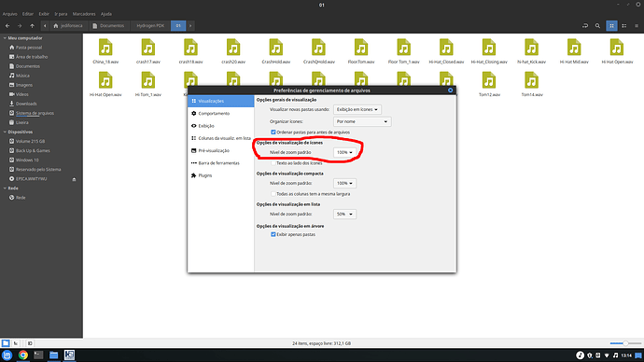Open the Hydrogen app on the taskbar
The image size is (644, 362).
click(x=69, y=355)
